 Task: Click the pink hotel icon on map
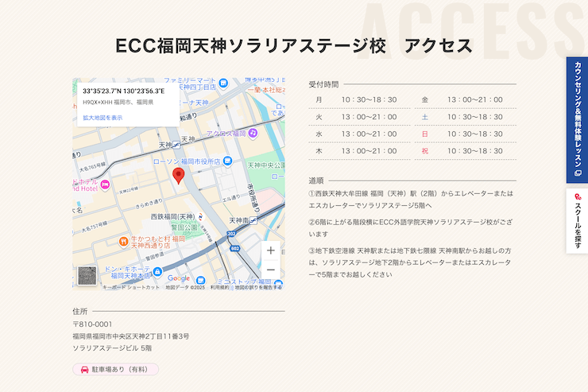pyautogui.click(x=105, y=184)
